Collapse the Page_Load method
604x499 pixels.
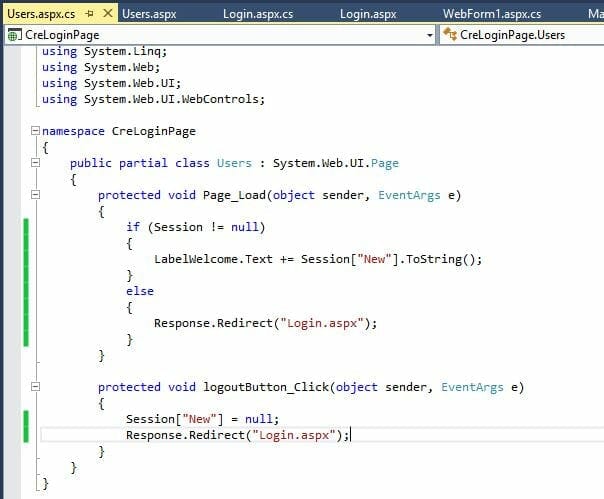point(35,195)
